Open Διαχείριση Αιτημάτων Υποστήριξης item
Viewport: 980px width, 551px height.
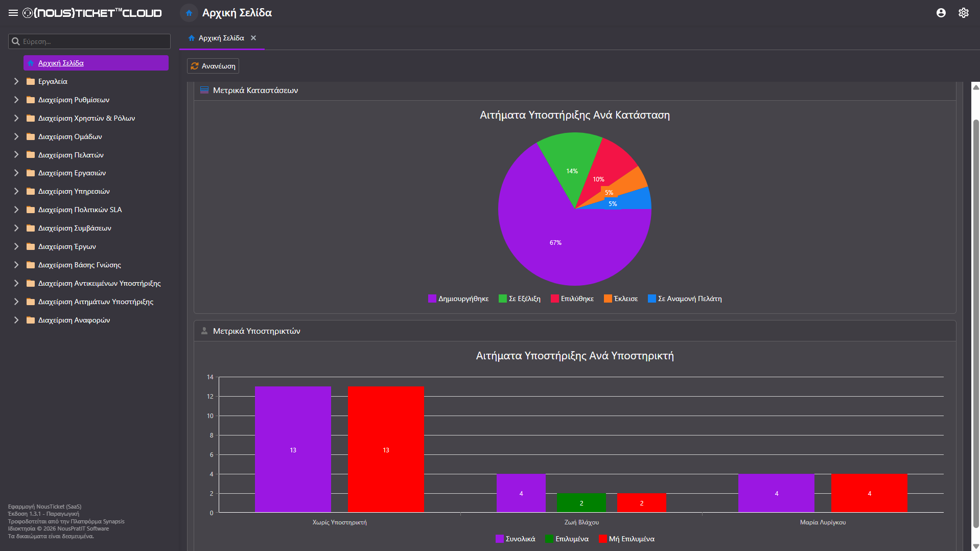click(96, 302)
